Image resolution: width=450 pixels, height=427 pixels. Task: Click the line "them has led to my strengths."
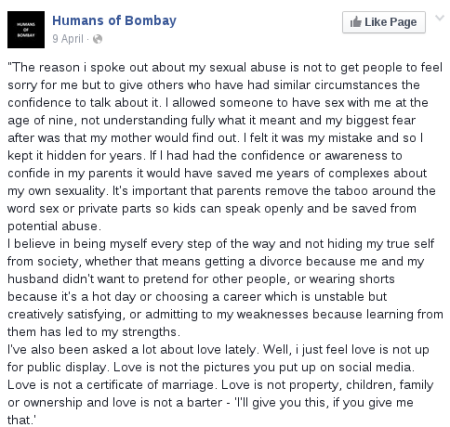94,332
